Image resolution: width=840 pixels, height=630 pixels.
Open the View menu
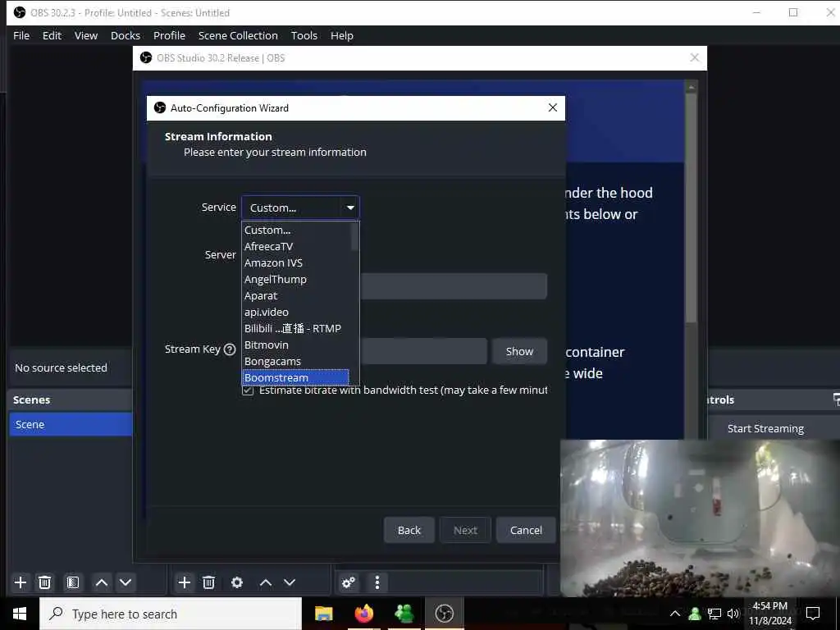tap(85, 36)
